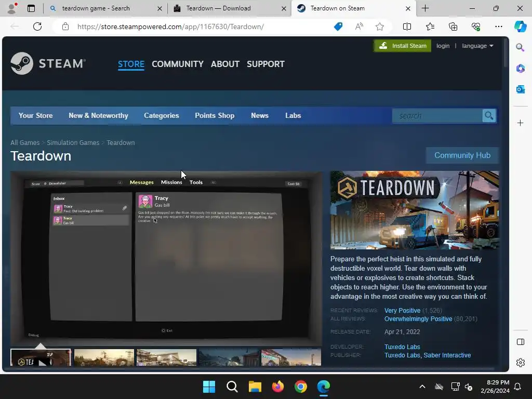Open Tuxedo Labs developer link

click(x=402, y=347)
